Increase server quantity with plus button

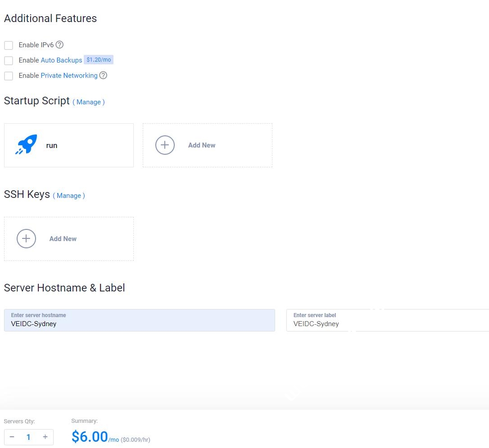pos(45,437)
